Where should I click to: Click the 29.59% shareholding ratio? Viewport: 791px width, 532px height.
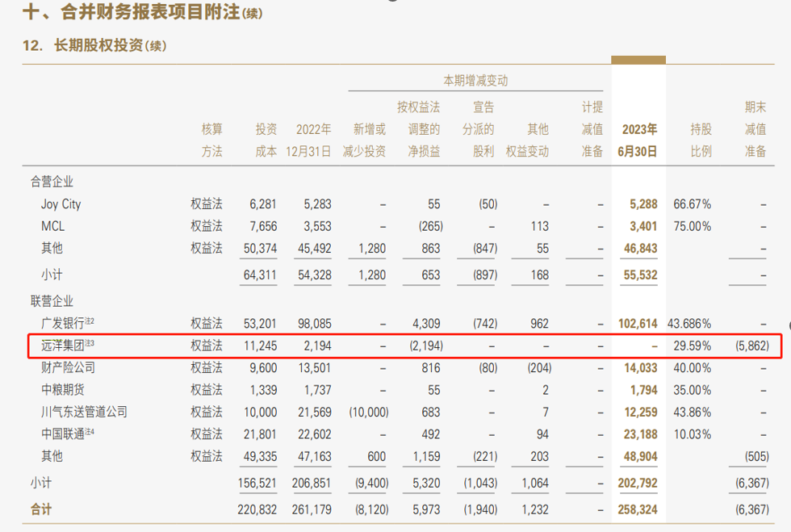692,346
